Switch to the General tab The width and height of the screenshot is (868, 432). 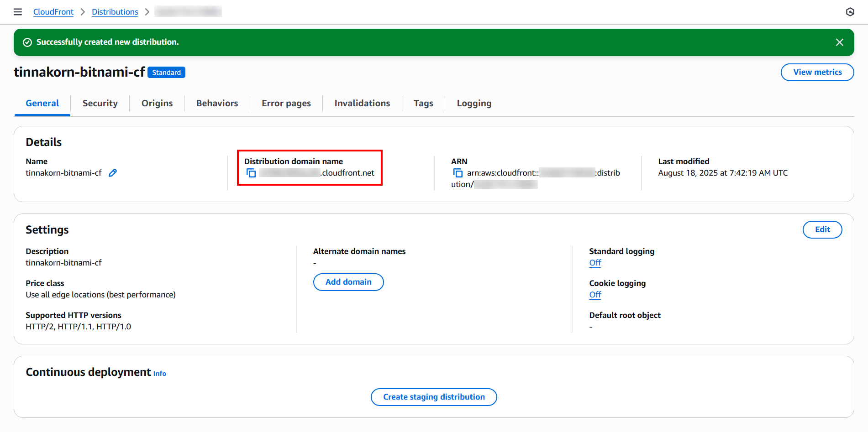point(42,104)
